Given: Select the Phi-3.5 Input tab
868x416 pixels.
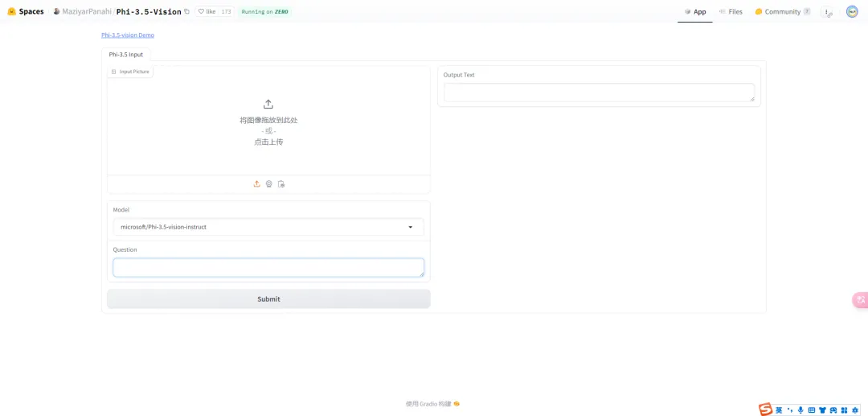Looking at the screenshot, I should 126,54.
